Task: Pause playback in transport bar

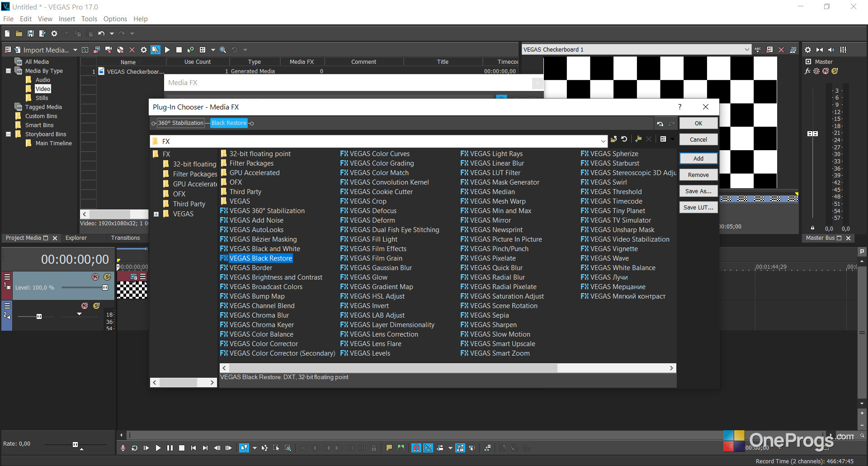Action: coord(170,448)
